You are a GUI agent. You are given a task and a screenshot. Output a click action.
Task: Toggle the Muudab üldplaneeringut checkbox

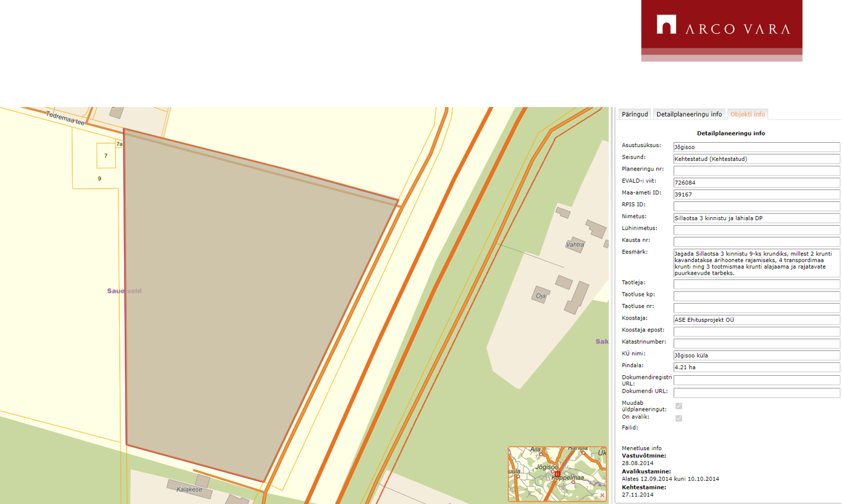(x=679, y=406)
